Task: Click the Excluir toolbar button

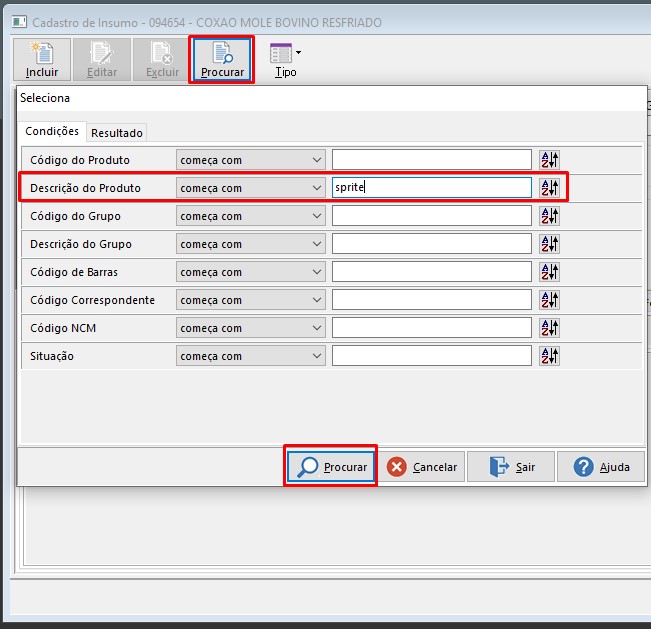Action: [x=162, y=60]
